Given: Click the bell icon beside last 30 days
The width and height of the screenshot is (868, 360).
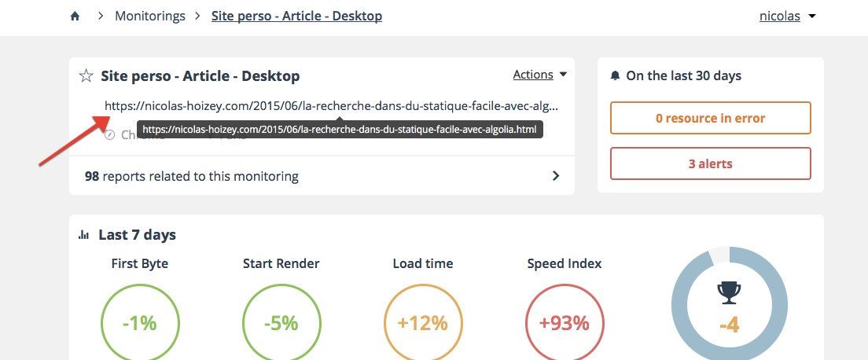Looking at the screenshot, I should [615, 76].
